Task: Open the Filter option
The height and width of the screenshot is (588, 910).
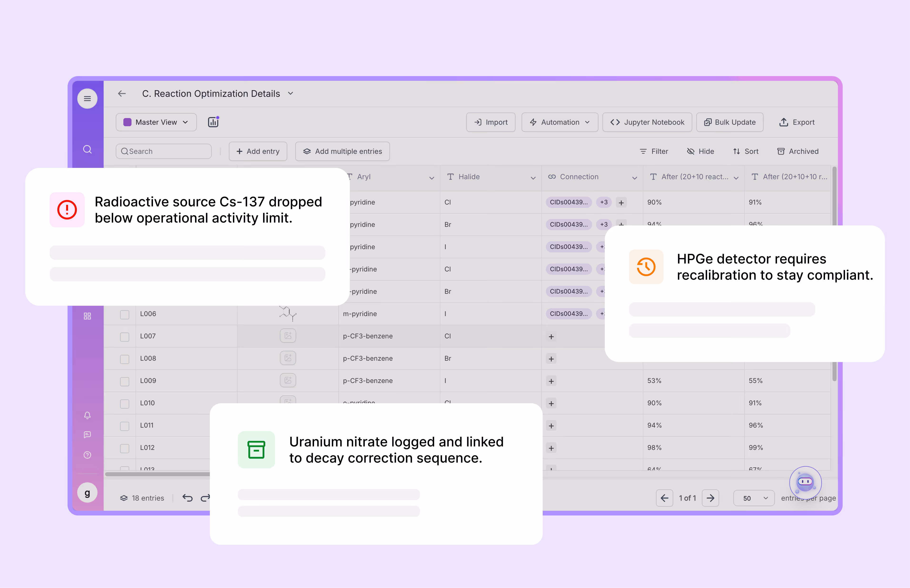Action: pyautogui.click(x=654, y=151)
